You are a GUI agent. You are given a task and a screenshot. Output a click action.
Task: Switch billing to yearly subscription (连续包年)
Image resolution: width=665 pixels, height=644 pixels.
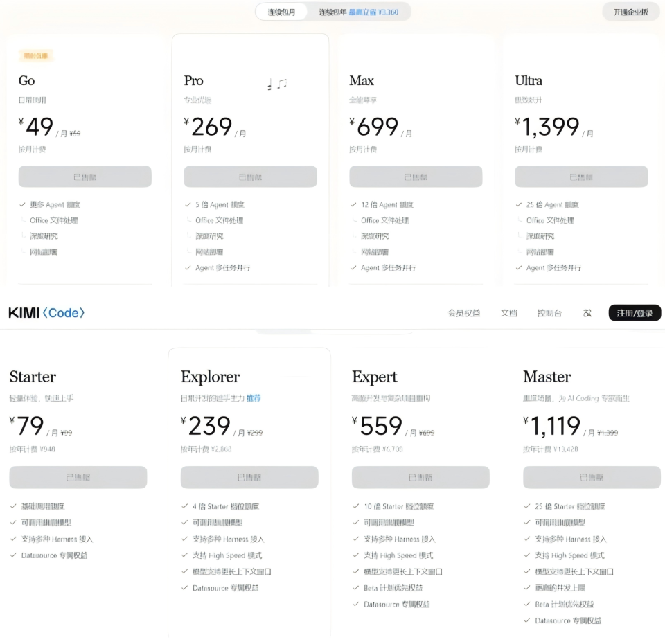click(x=358, y=12)
